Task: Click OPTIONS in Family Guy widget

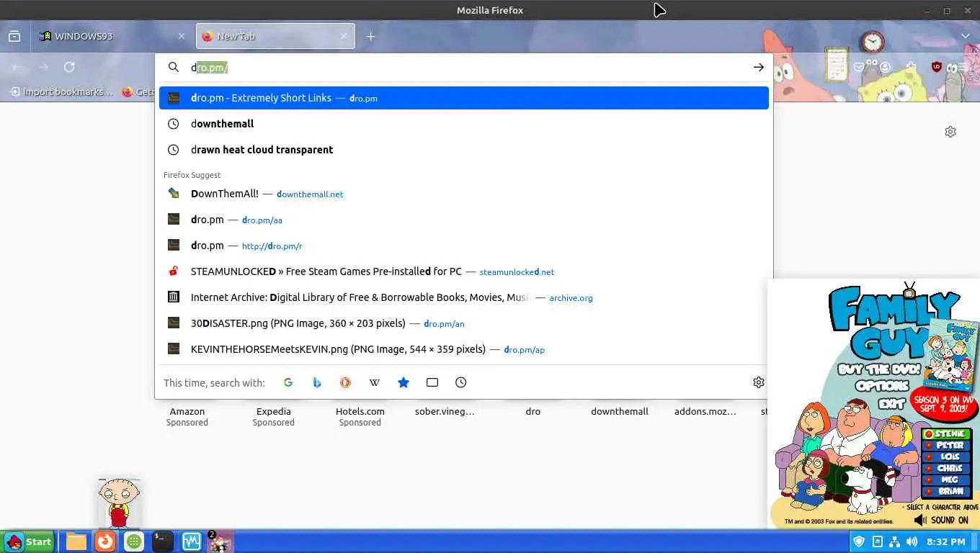Action: point(882,387)
